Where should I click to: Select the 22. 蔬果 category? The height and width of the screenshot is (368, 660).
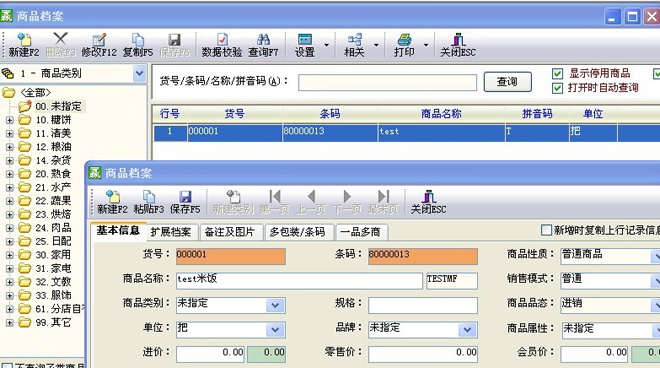pos(53,201)
